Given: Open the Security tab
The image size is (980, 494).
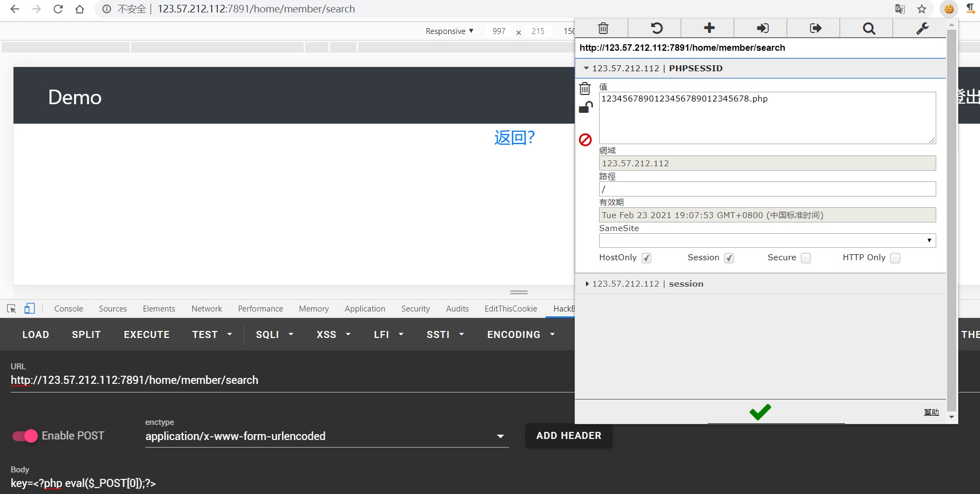Looking at the screenshot, I should pos(415,309).
